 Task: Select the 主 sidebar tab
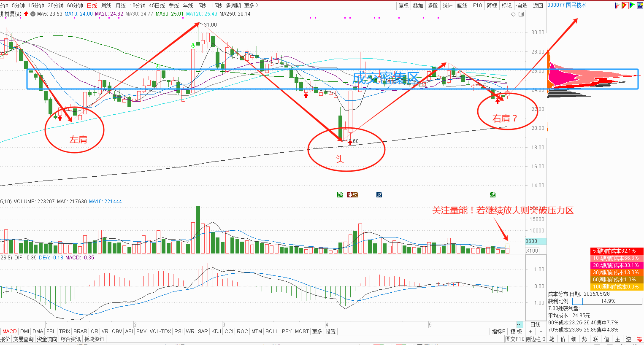pos(618,339)
